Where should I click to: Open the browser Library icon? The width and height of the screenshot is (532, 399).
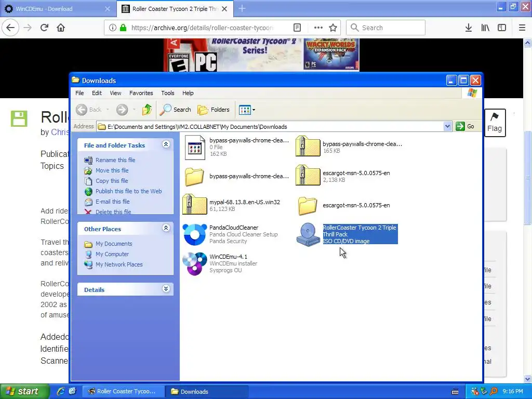point(485,28)
